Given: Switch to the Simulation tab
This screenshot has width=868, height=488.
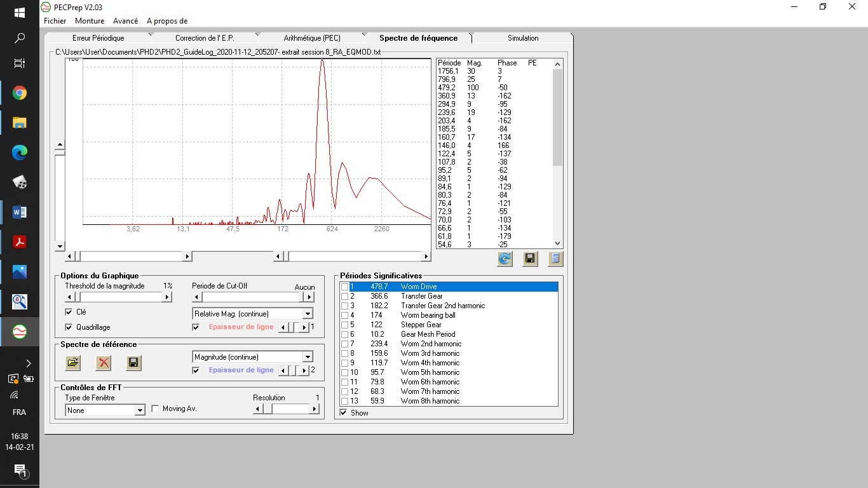Looking at the screenshot, I should [x=523, y=38].
